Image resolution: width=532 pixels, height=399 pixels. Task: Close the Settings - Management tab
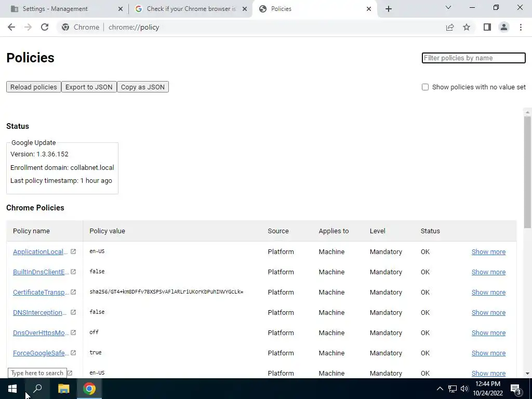tap(121, 9)
